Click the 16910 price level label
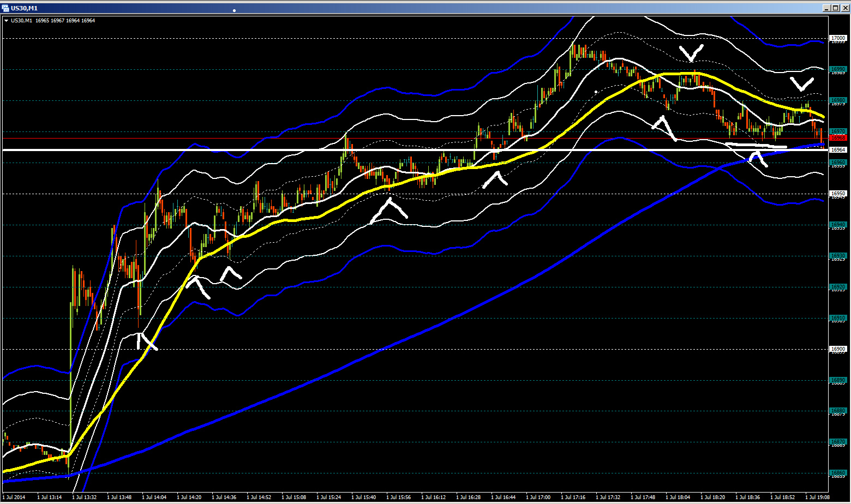851x504 pixels. tap(838, 318)
